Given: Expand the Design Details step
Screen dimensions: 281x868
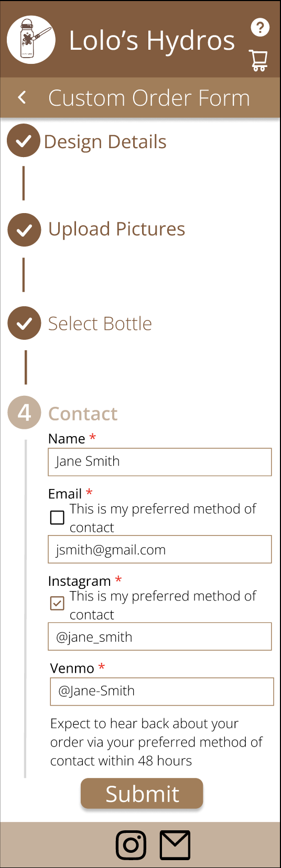Looking at the screenshot, I should 105,141.
